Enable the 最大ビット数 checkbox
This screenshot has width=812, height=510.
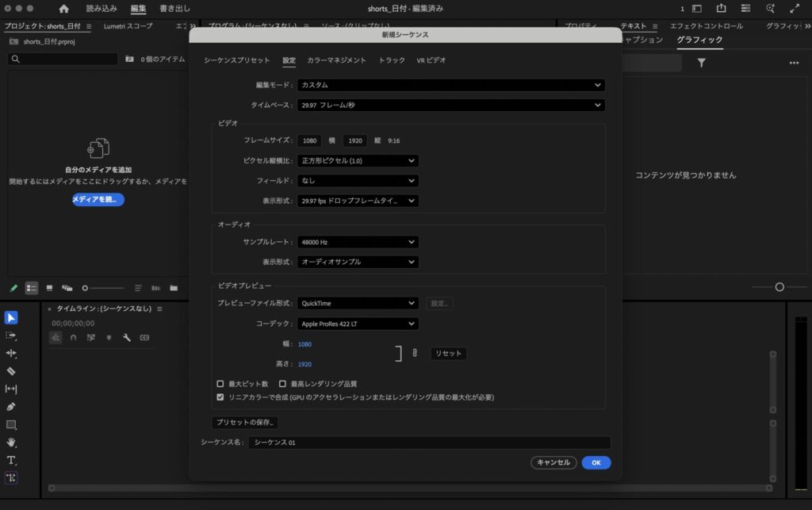[x=220, y=384]
